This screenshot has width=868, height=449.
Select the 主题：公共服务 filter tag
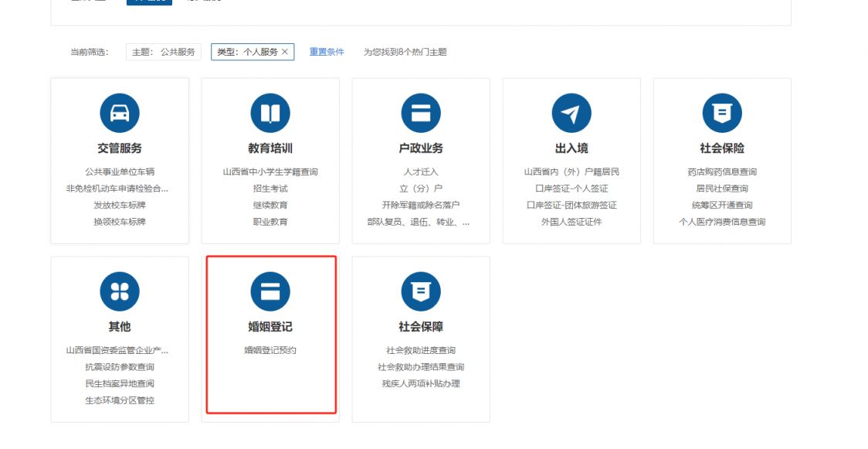163,52
